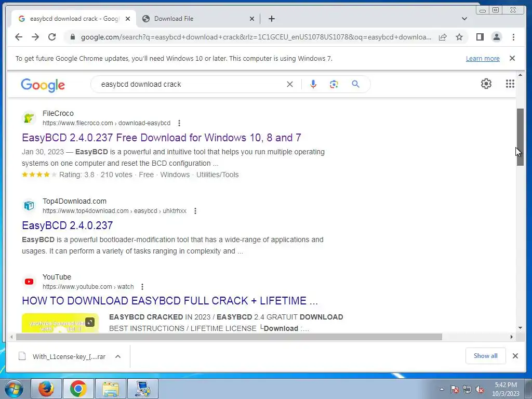Image resolution: width=532 pixels, height=399 pixels.
Task: Click the top4download.com URL breadcrumb
Action: tap(115, 211)
